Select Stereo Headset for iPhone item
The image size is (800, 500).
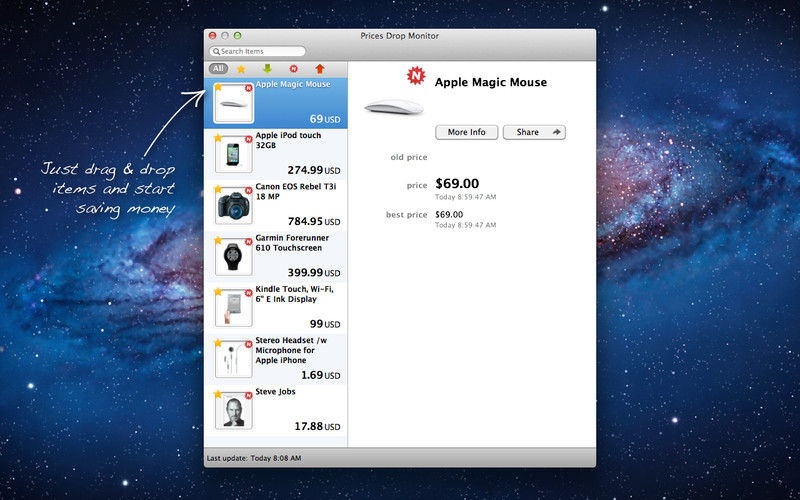(x=276, y=359)
